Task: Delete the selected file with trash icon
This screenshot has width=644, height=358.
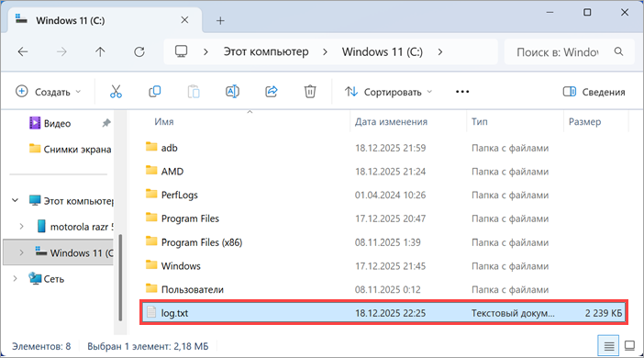Action: click(x=310, y=91)
